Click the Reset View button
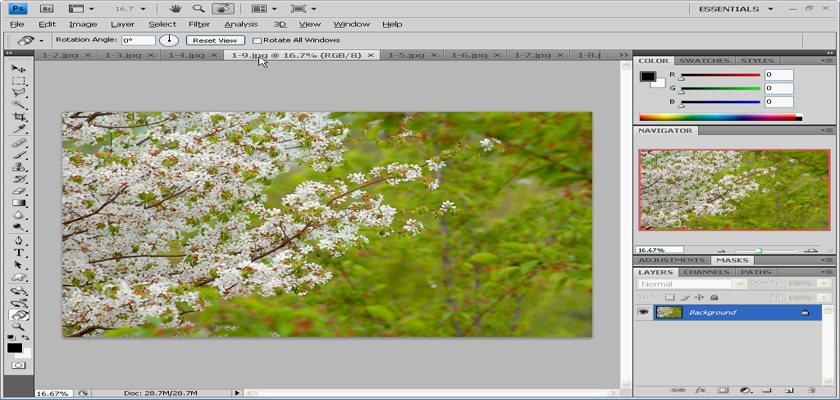The image size is (840, 400). [x=215, y=40]
